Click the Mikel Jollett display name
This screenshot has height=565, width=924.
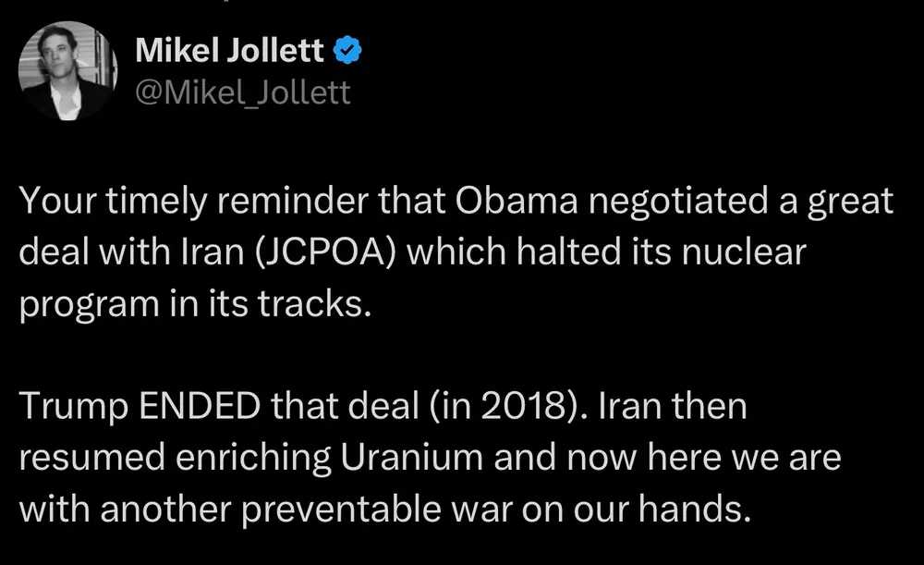230,53
